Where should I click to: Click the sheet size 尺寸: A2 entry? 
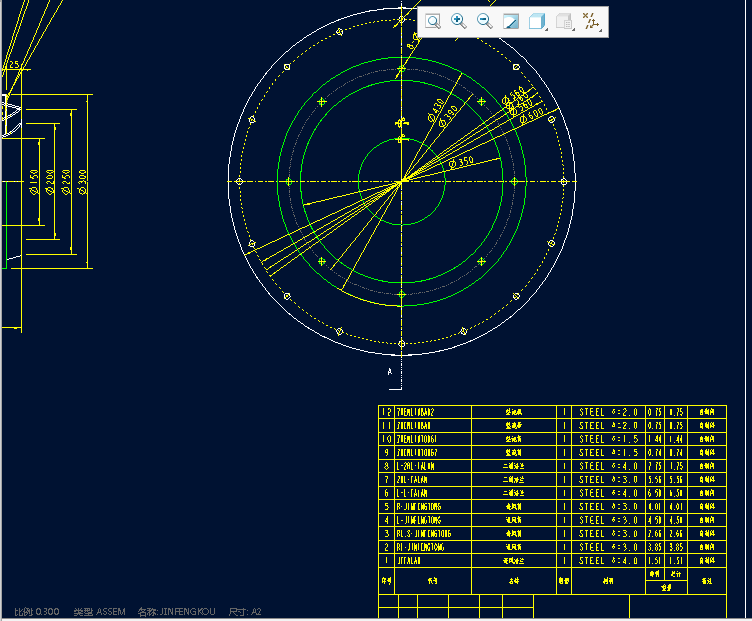click(x=245, y=611)
